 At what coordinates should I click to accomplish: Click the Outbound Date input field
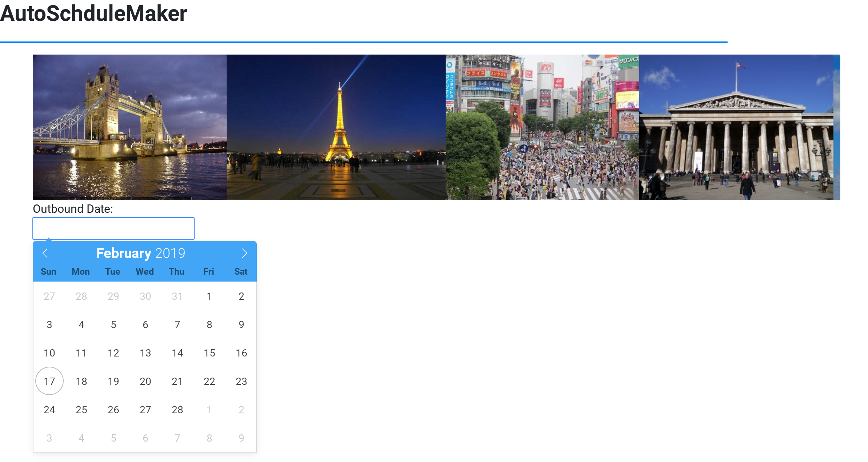[x=114, y=228]
